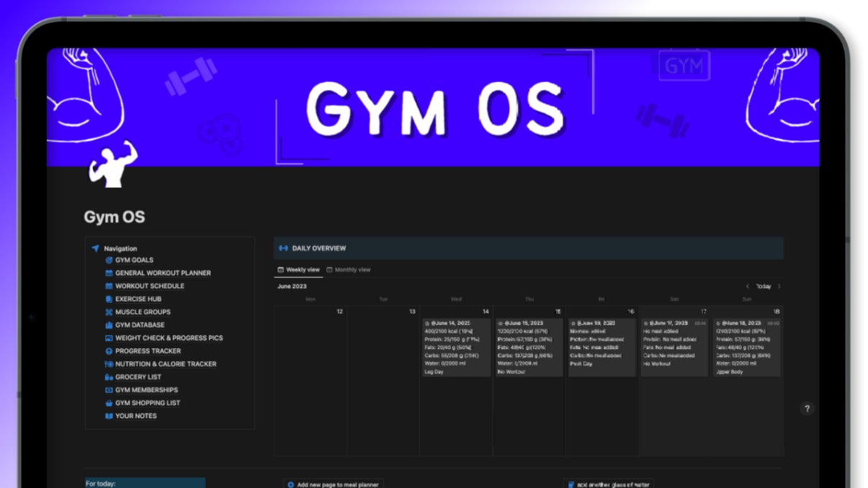Click the YOUR NOTES book icon
The height and width of the screenshot is (488, 868).
point(109,416)
